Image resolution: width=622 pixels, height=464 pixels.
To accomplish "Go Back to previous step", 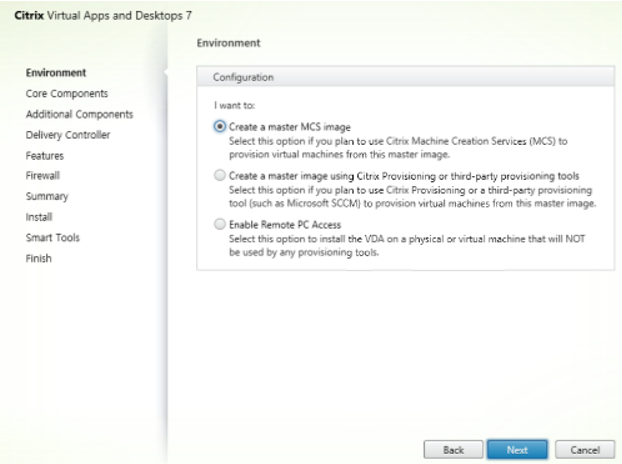I will pyautogui.click(x=453, y=450).
